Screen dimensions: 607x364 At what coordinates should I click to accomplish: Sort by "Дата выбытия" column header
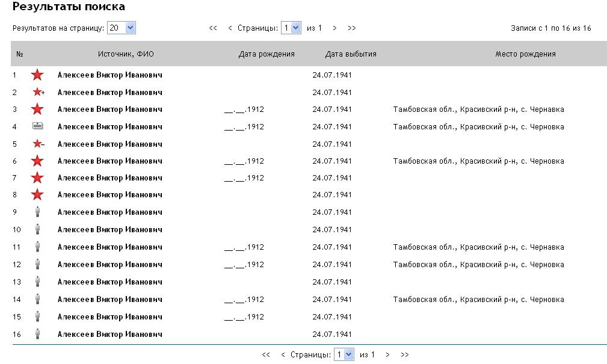[x=351, y=54]
